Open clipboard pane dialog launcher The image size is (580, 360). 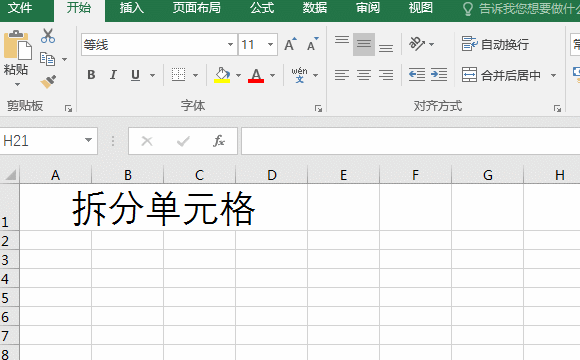(x=68, y=108)
